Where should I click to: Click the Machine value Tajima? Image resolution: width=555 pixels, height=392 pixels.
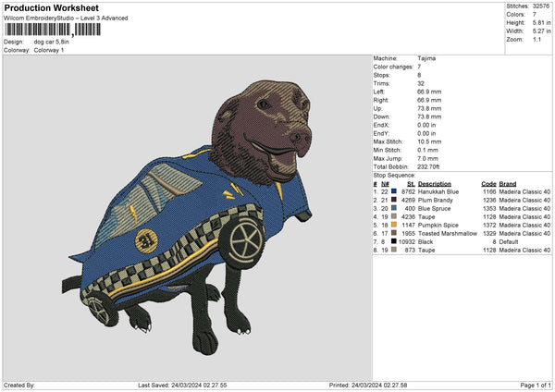[x=426, y=58]
